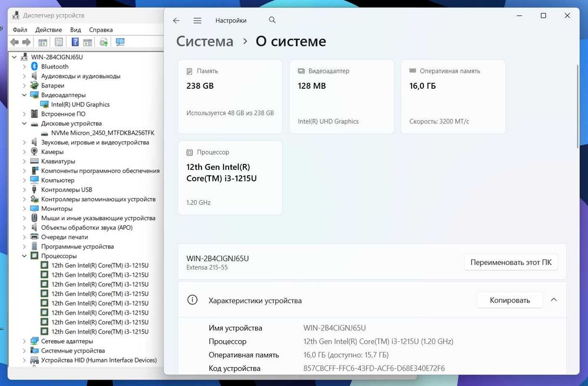This screenshot has height=386, width=588.
Task: Expand the Контроллеры USB category
Action: [x=24, y=190]
